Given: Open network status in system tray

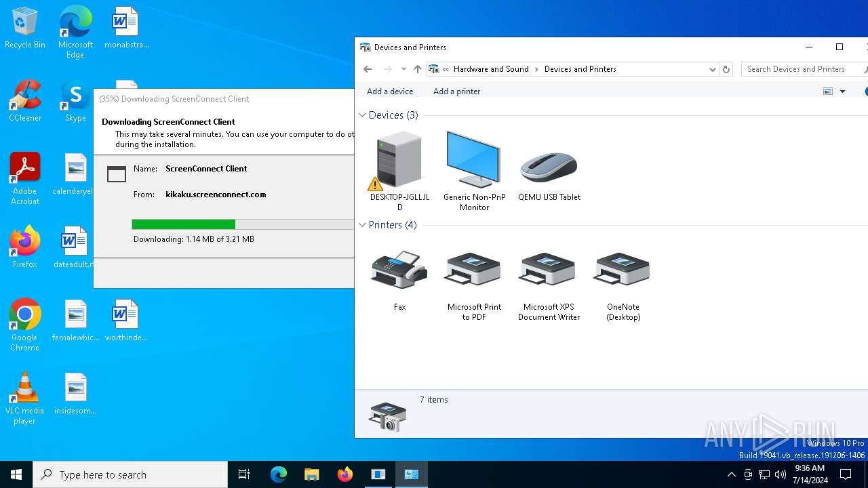Looking at the screenshot, I should pyautogui.click(x=764, y=474).
